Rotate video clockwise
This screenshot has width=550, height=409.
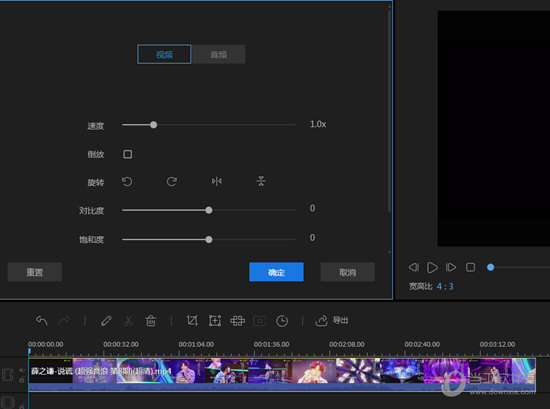click(x=172, y=182)
